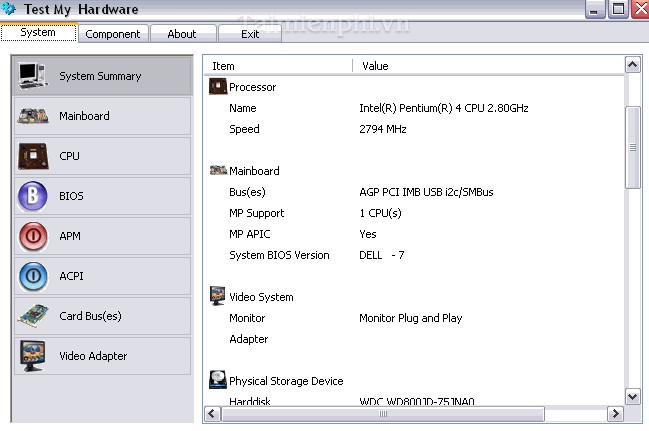Select the Video System group row
The height and width of the screenshot is (431, 649).
[x=414, y=297]
